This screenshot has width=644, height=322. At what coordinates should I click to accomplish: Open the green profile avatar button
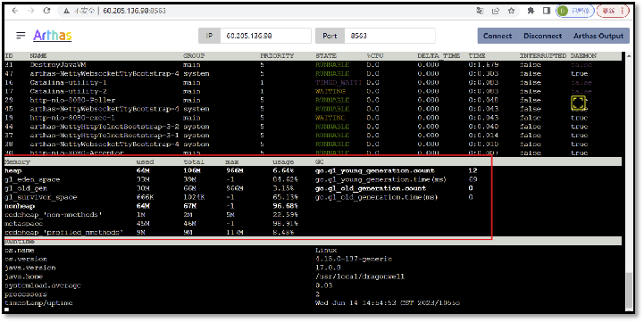[x=575, y=11]
